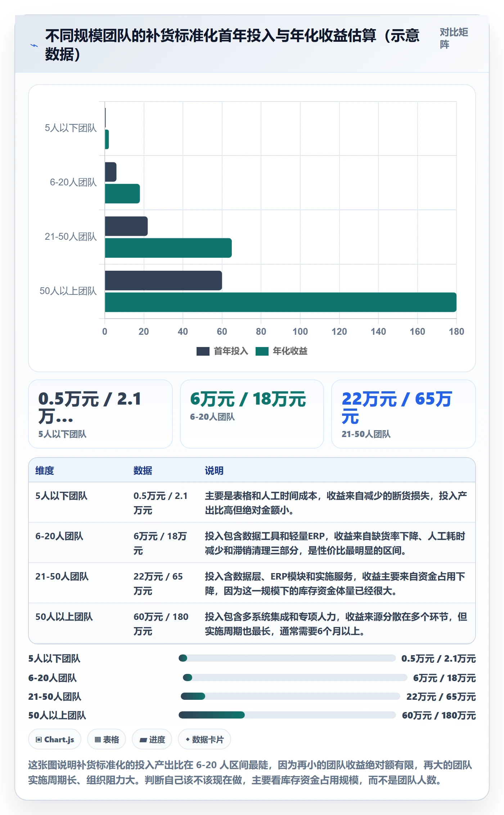Image resolution: width=504 pixels, height=815 pixels.
Task: Click the 年化收益 bar for 5人以下团队
Action: click(x=107, y=139)
